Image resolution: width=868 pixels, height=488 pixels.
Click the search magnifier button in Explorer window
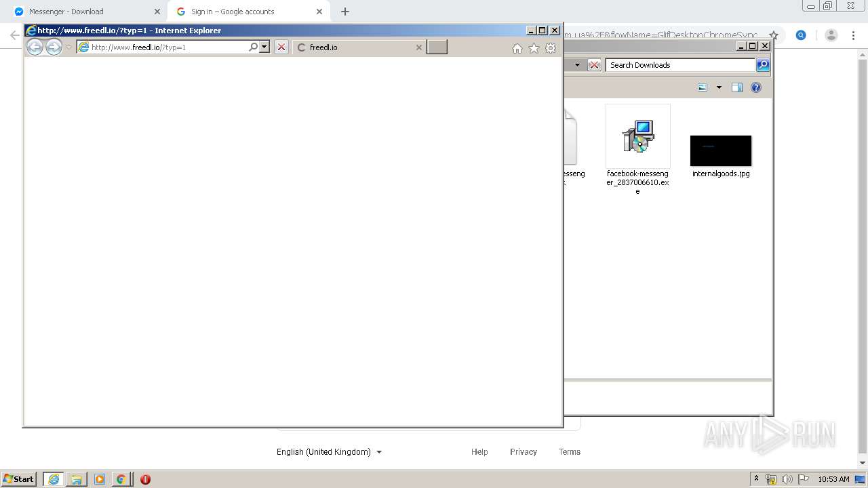tap(763, 65)
